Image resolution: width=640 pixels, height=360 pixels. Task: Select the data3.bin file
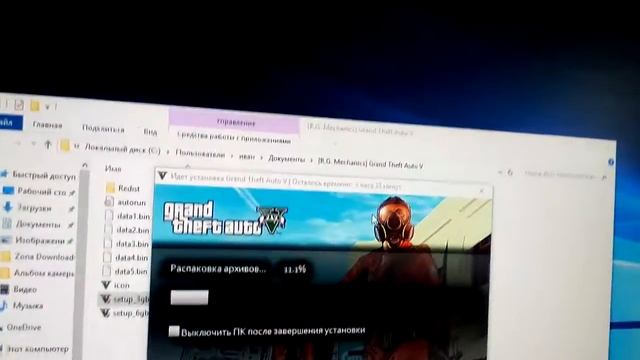tap(132, 244)
